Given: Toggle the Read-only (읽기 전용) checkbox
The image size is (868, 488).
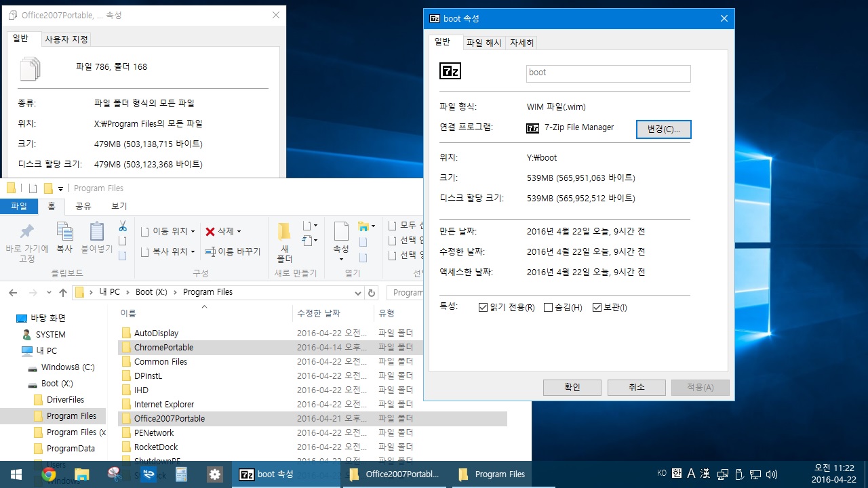Looking at the screenshot, I should pos(483,308).
